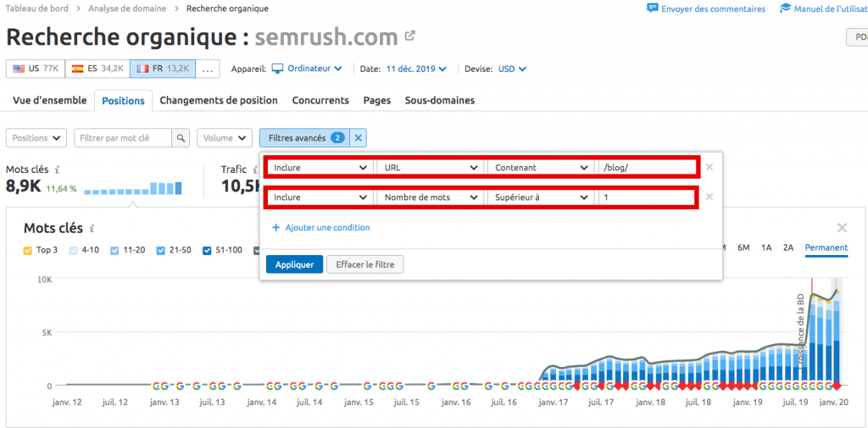Open the 11 déc. 2019 date dropdown

(416, 69)
